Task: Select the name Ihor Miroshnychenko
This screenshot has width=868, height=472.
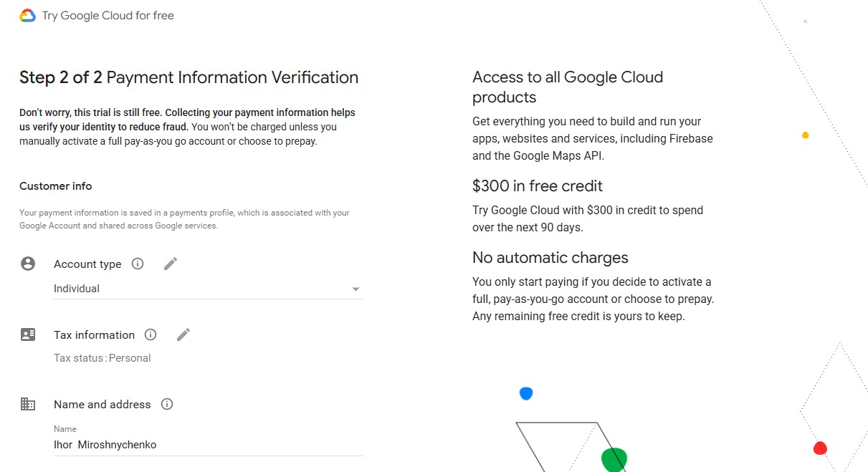Action: pos(105,444)
